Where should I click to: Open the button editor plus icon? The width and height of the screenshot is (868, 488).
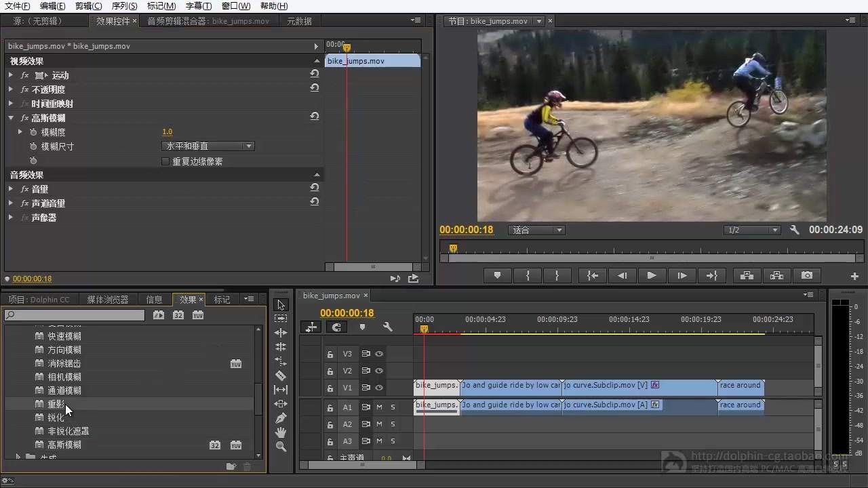point(854,276)
